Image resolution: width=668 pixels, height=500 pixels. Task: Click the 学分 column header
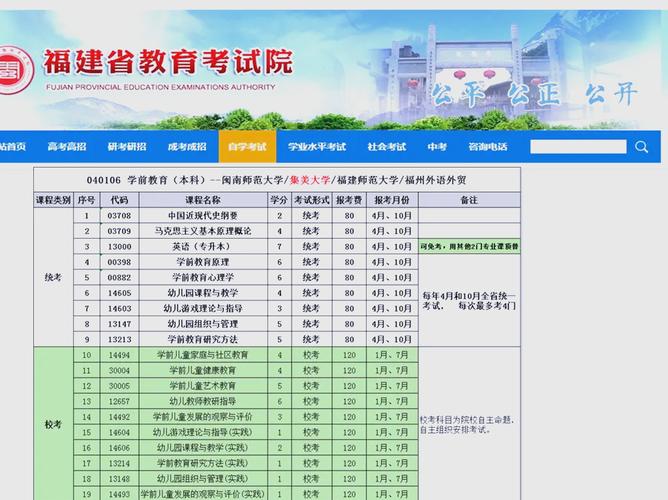coord(279,200)
